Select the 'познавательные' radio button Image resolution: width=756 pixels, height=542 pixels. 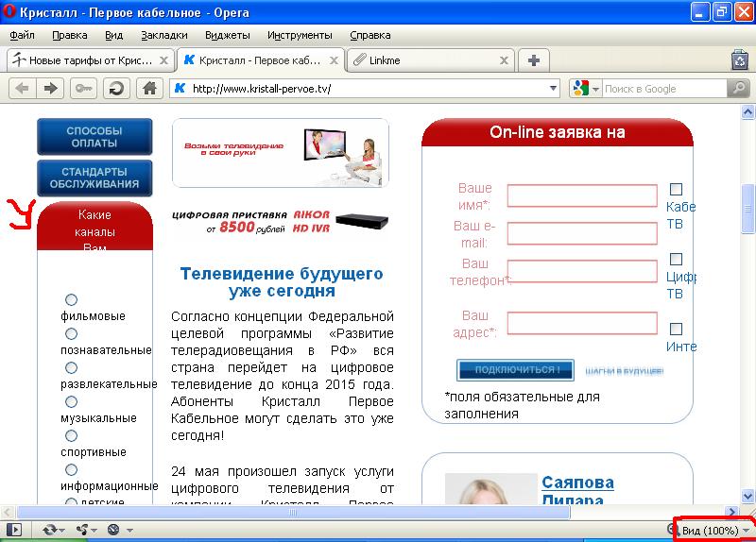coord(72,333)
